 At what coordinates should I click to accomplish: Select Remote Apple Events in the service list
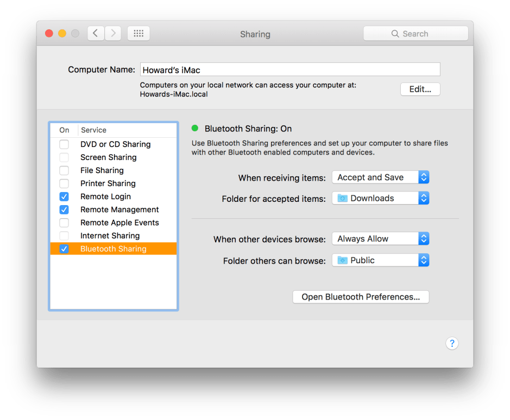(119, 222)
